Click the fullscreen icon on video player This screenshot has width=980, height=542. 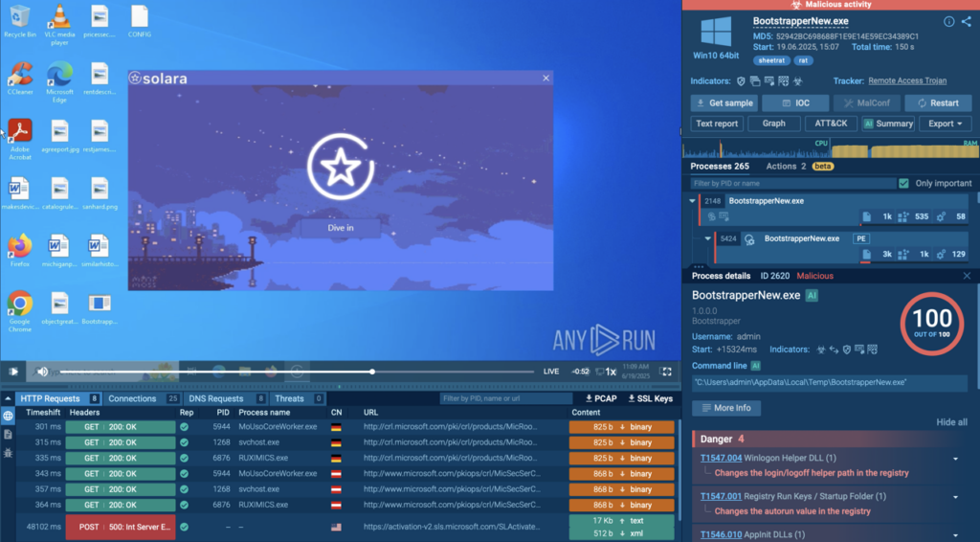coord(666,372)
